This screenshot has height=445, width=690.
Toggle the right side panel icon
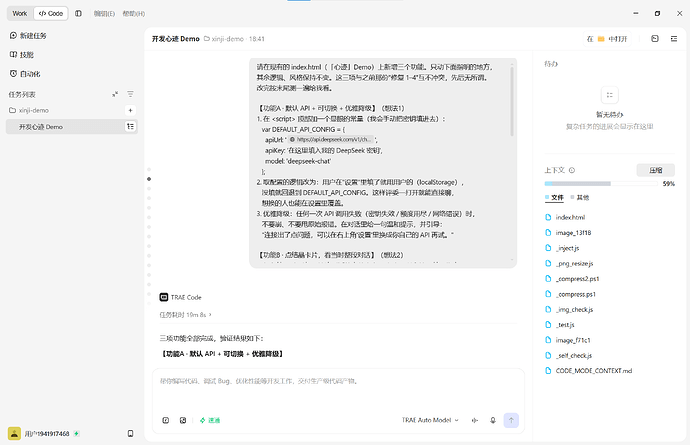(x=674, y=39)
